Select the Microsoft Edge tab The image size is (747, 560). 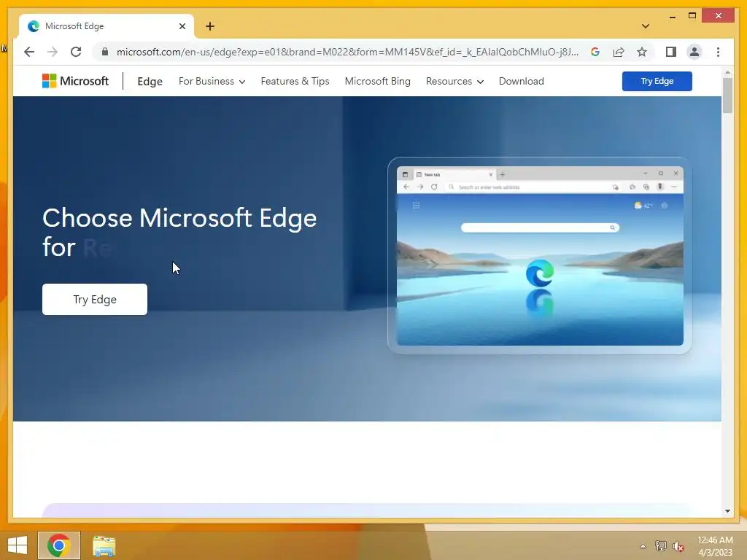tap(107, 26)
